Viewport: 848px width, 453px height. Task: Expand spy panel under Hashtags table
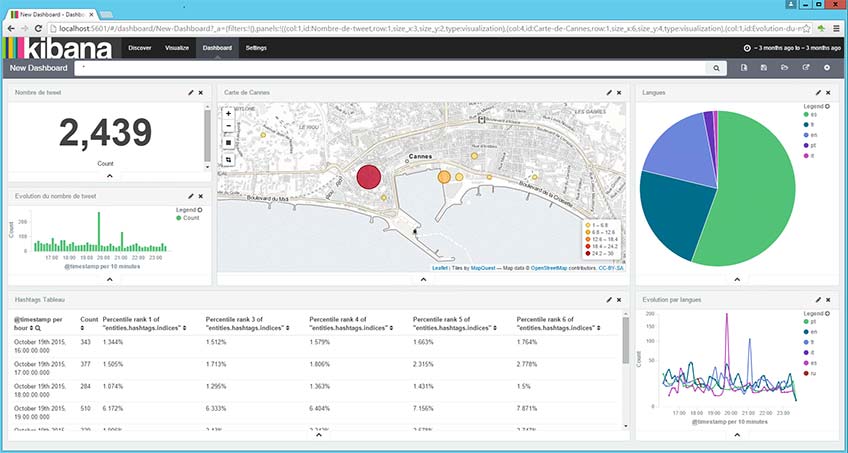[x=319, y=434]
